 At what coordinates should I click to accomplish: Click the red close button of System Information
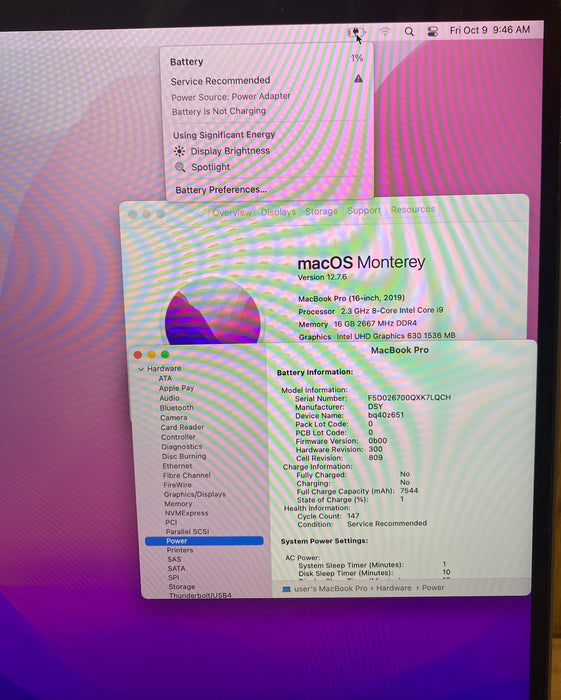click(x=138, y=354)
